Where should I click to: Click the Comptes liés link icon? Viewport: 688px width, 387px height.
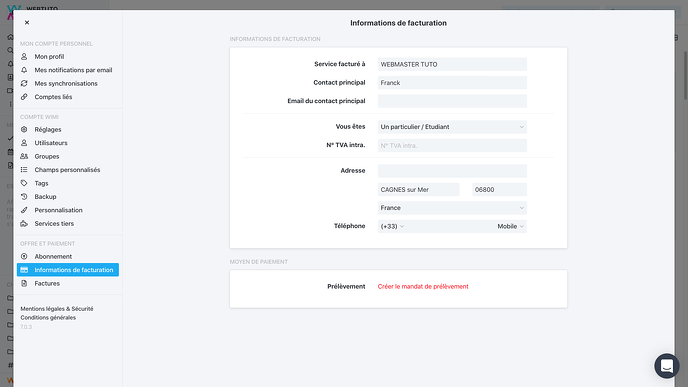[24, 97]
